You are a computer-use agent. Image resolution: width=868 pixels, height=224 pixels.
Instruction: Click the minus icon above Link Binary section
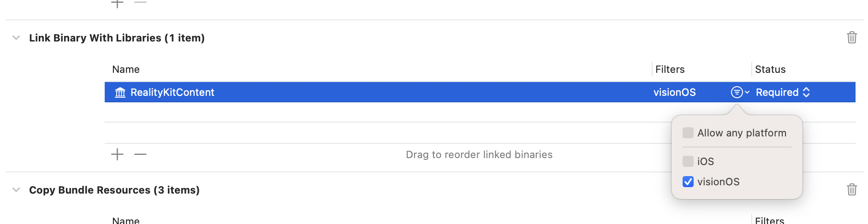click(140, 3)
